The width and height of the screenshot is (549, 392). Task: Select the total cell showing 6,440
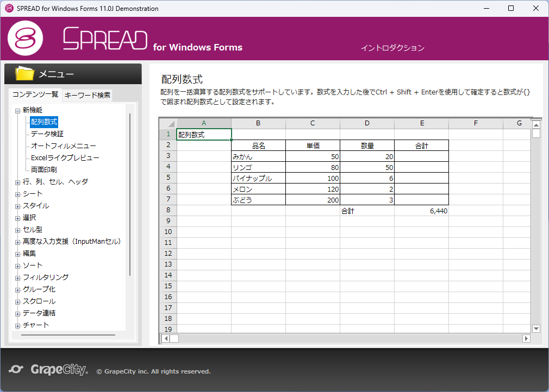click(x=422, y=211)
